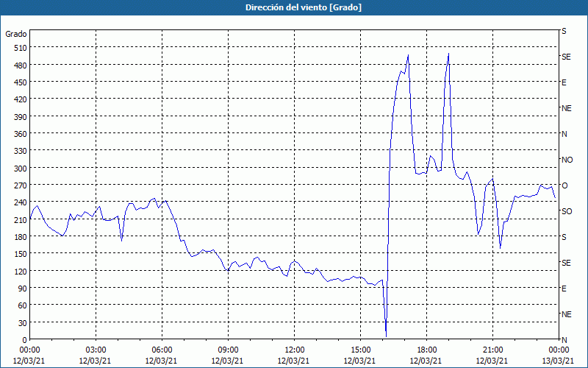This screenshot has height=368, width=588.
Task: Click the 90 degree axis value
Action: (23, 289)
